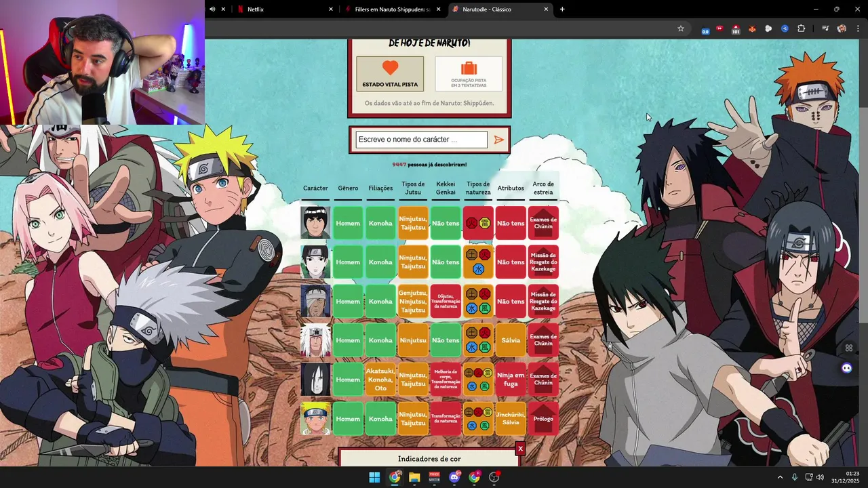Open the browser extensions puzzle menu

tap(802, 28)
